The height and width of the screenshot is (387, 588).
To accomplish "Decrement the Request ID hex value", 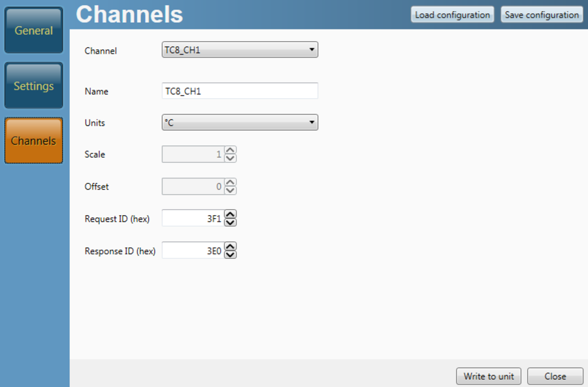I will (x=230, y=222).
